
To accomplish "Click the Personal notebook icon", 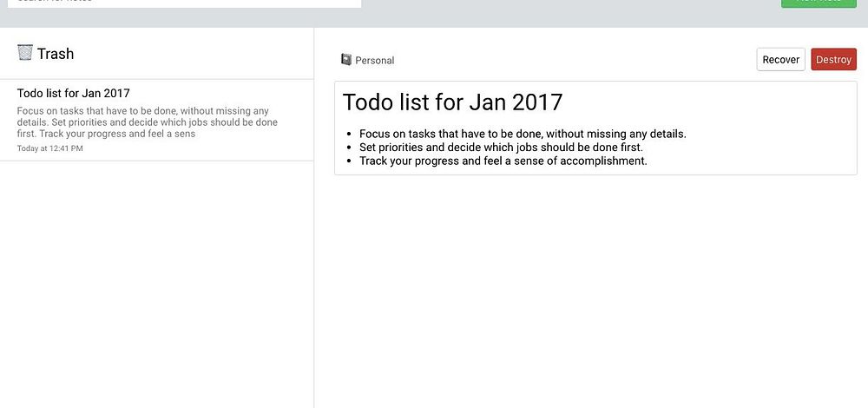I will [346, 60].
